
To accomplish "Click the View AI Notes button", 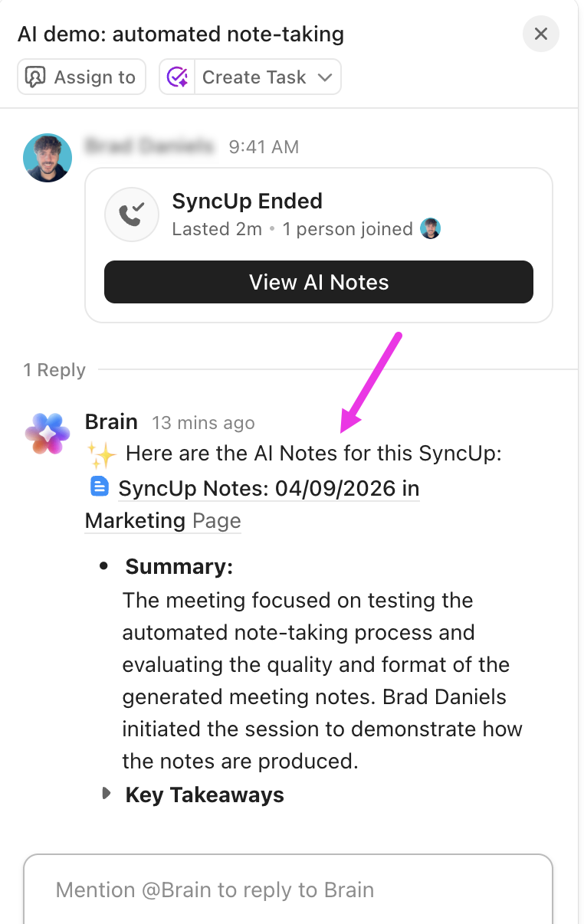I will click(318, 282).
